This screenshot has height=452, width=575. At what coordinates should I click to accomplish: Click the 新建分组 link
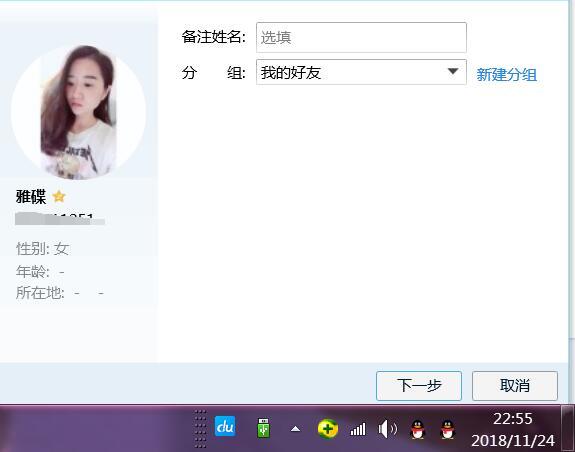506,75
